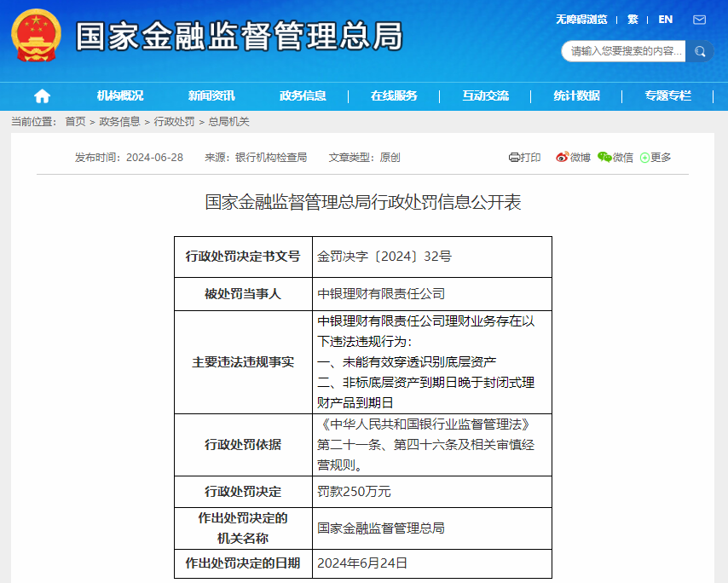Select row header 行政处罚决定
The image size is (728, 583).
click(243, 492)
